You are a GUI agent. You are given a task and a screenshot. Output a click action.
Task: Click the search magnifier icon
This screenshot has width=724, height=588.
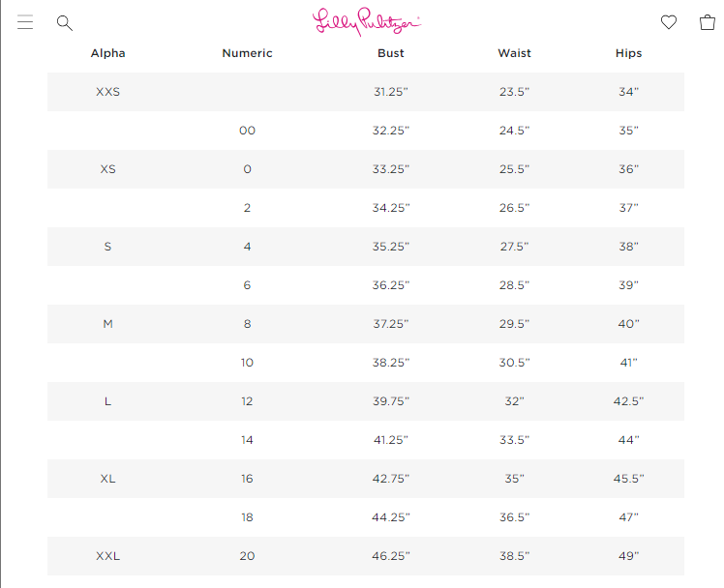(x=65, y=22)
